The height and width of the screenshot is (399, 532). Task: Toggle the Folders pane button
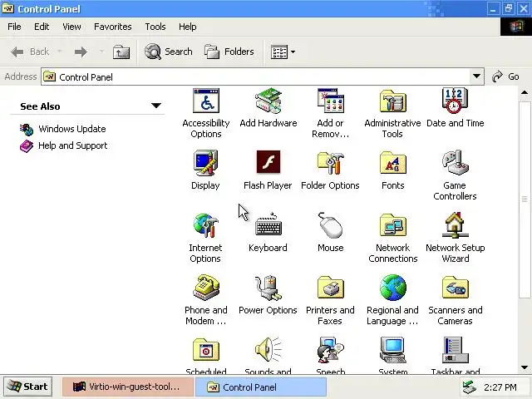pyautogui.click(x=229, y=52)
